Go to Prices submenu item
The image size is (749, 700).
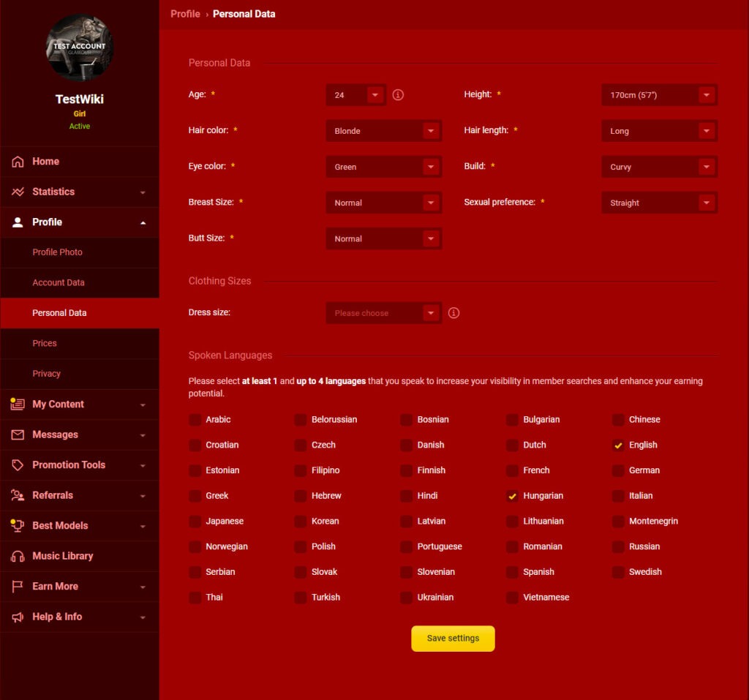point(45,343)
